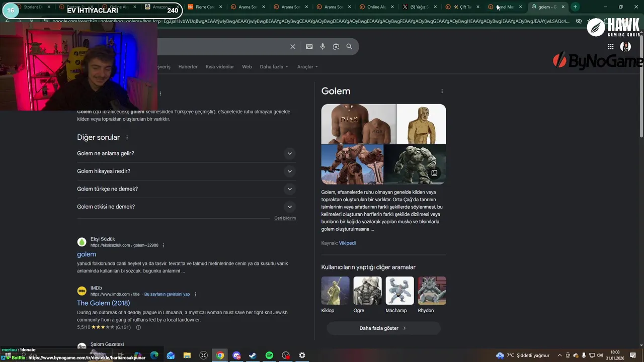Click the 'Geri bildirim' feedback link

pos(285,218)
